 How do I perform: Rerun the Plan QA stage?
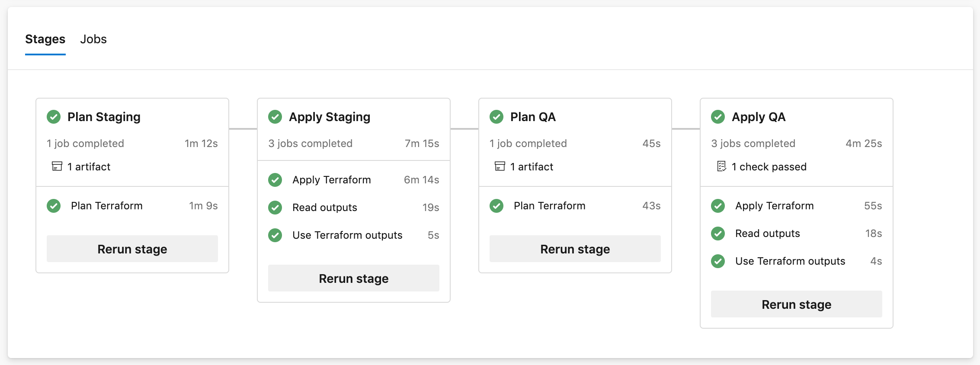(x=575, y=249)
